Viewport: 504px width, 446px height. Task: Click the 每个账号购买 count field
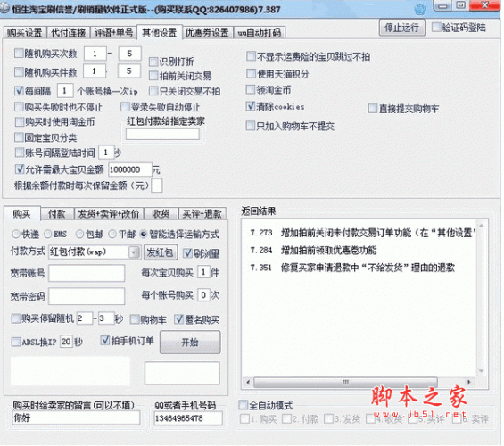[203, 295]
